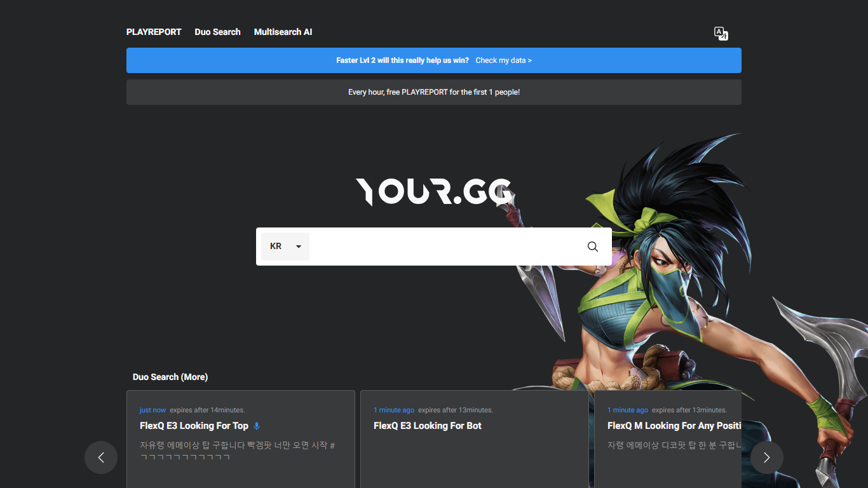Go to next duo search cards
868x488 pixels.
pos(767,457)
